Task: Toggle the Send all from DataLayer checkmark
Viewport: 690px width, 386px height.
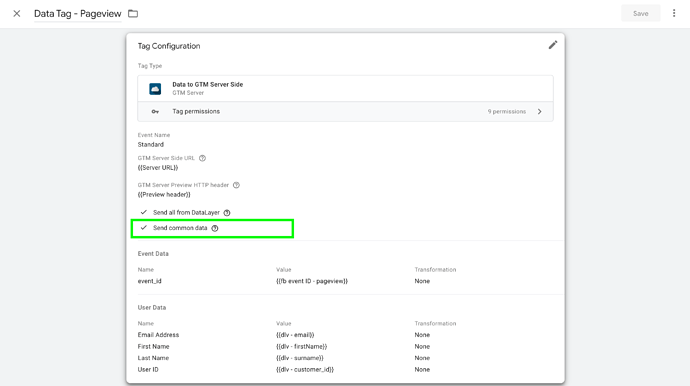Action: [143, 212]
